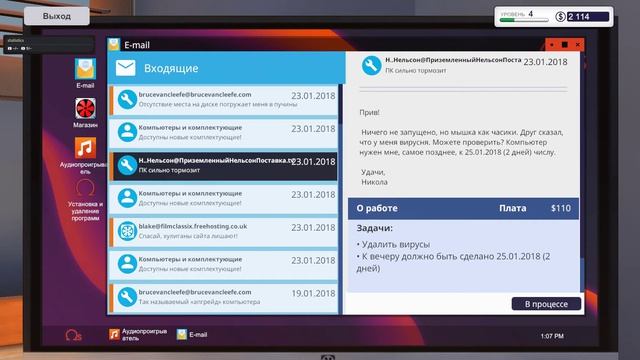Open the E-mail desktop icon
This screenshot has height=360, width=640.
(x=85, y=73)
